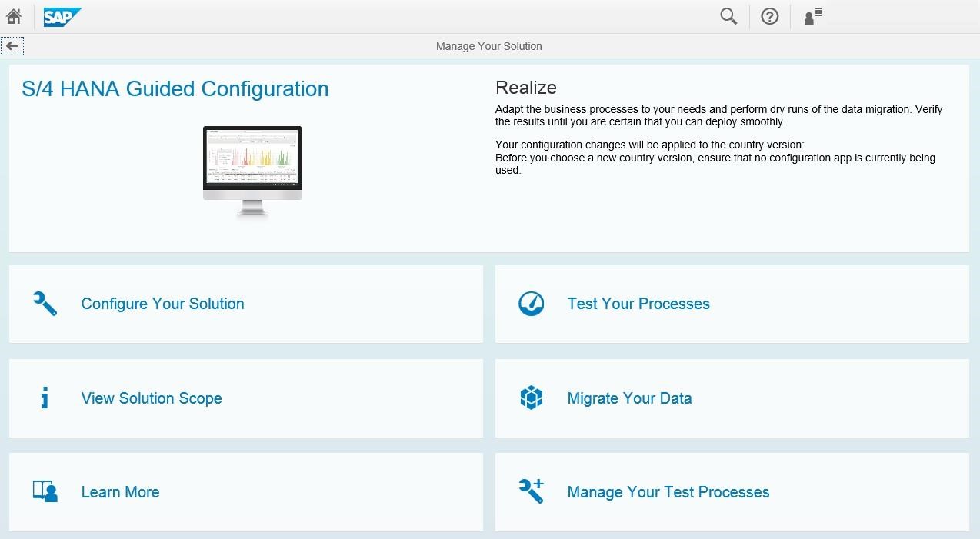Open Manage Your Test Processes
The image size is (980, 539).
click(668, 492)
